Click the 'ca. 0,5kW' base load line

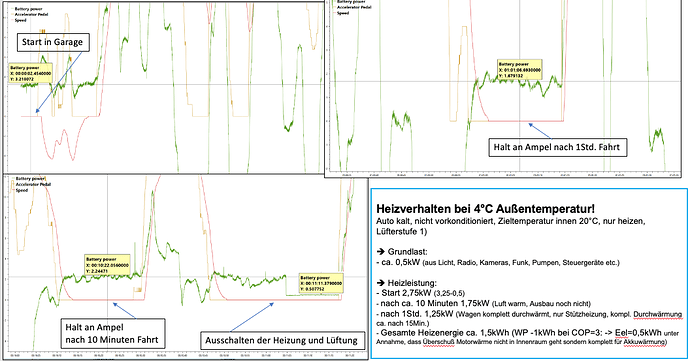point(498,263)
